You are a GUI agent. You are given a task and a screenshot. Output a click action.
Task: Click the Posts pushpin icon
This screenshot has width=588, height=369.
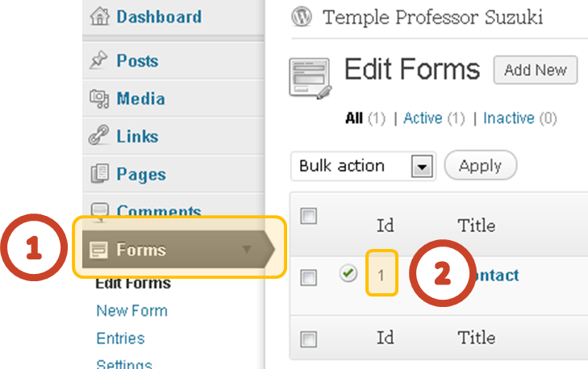pos(98,60)
